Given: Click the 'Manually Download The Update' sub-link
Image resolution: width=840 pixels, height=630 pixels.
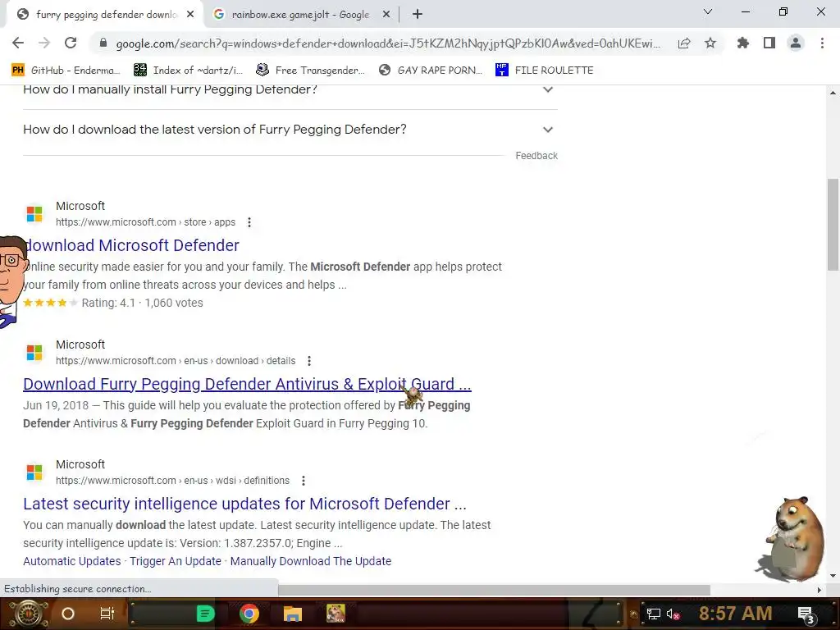Looking at the screenshot, I should [311, 561].
